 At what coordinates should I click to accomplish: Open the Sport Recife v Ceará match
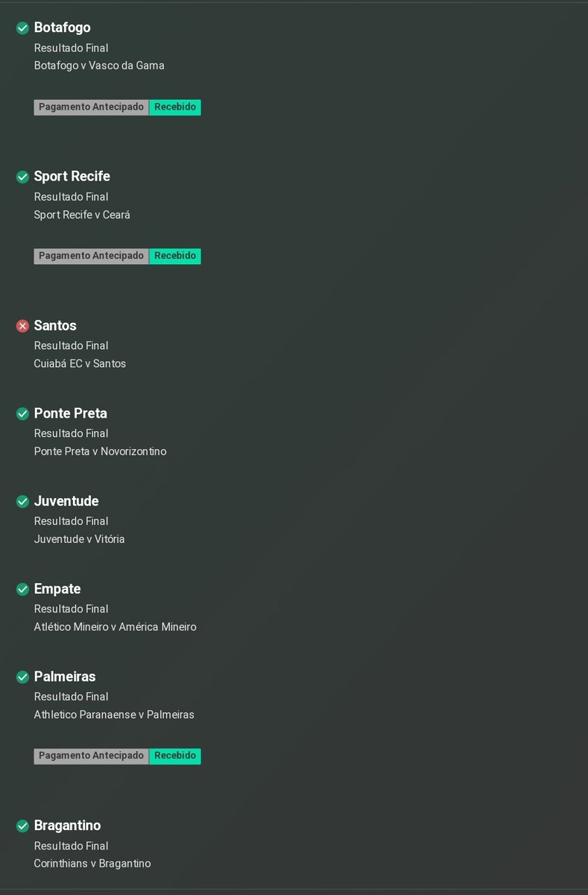(x=83, y=215)
